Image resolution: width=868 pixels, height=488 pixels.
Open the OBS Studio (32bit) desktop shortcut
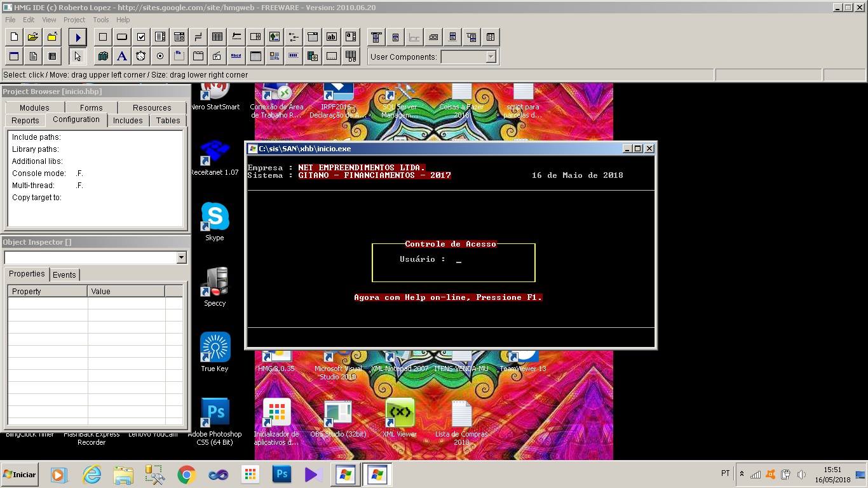click(x=338, y=418)
